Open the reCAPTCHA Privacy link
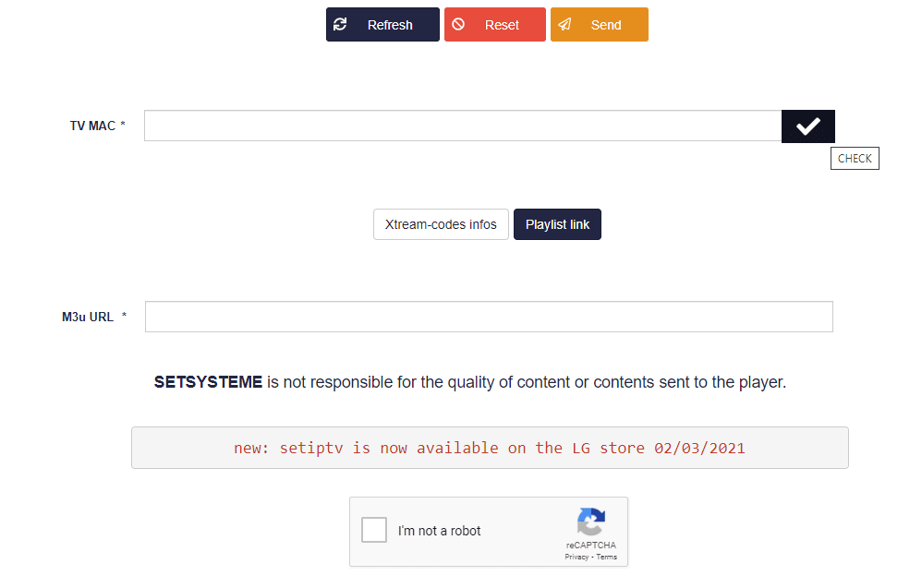 576,557
